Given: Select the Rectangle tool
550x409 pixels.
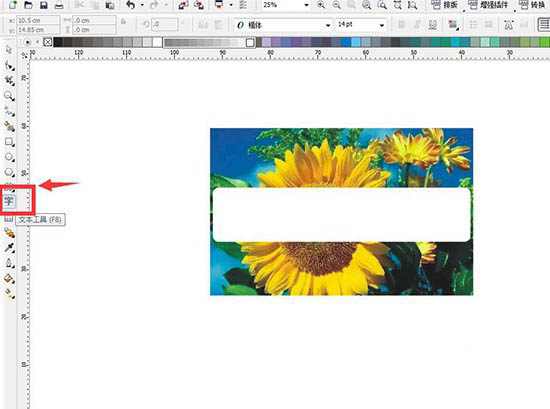Looking at the screenshot, I should [9, 142].
